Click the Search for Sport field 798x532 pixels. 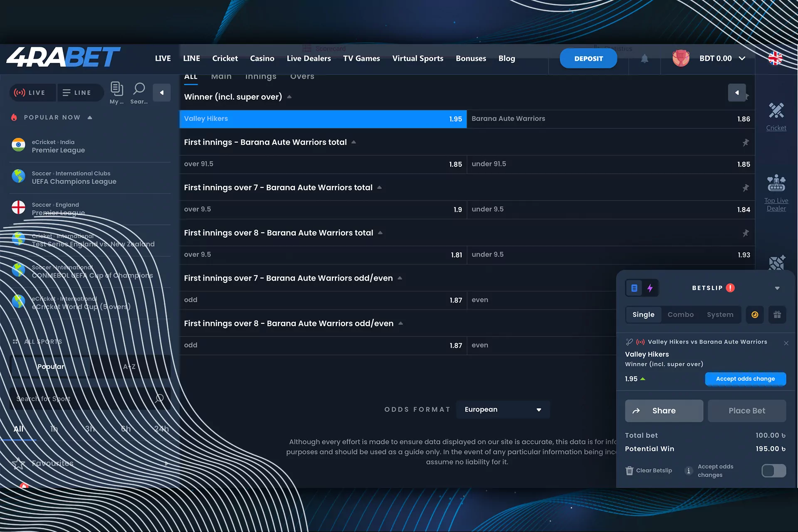[x=90, y=399]
